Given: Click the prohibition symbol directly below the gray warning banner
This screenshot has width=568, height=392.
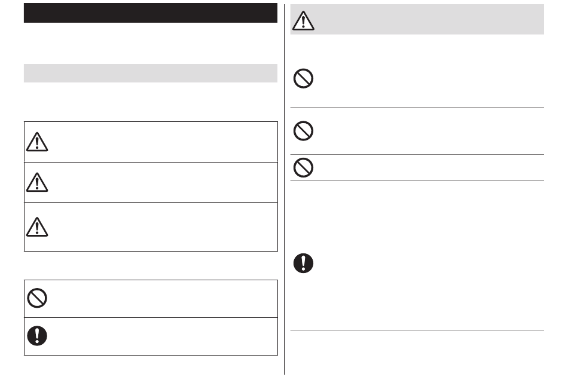Looking at the screenshot, I should (x=303, y=78).
